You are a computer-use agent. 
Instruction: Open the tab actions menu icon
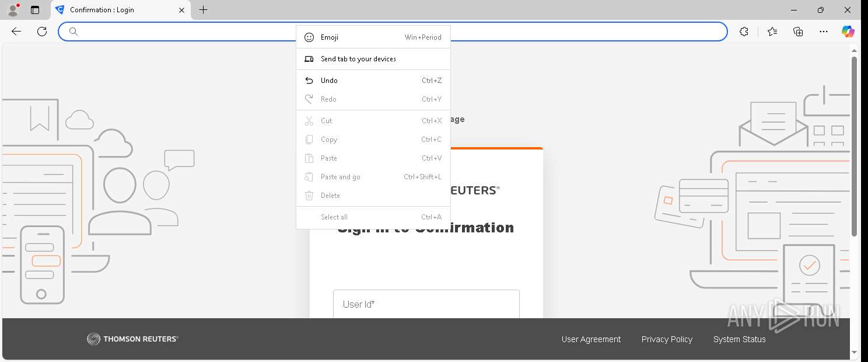pyautogui.click(x=35, y=10)
